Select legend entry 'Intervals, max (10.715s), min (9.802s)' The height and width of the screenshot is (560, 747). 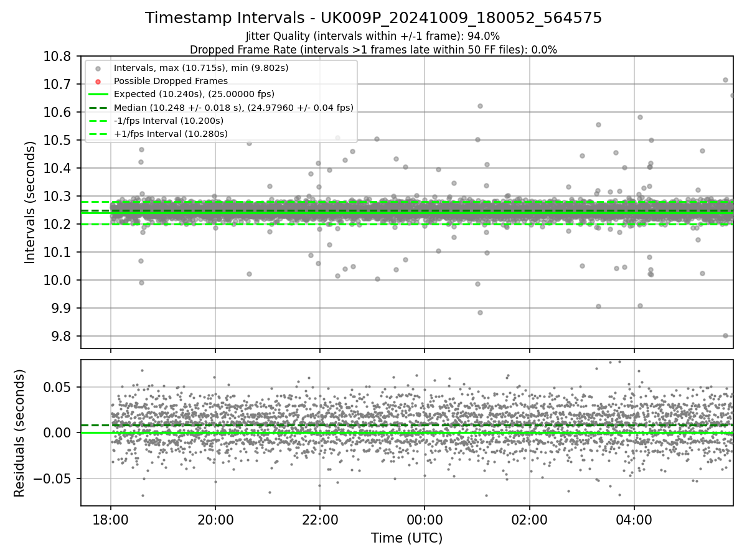(201, 68)
